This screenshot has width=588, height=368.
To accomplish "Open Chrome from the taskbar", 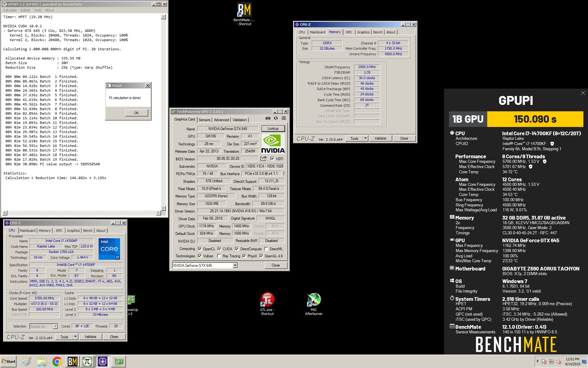I will coord(57,362).
